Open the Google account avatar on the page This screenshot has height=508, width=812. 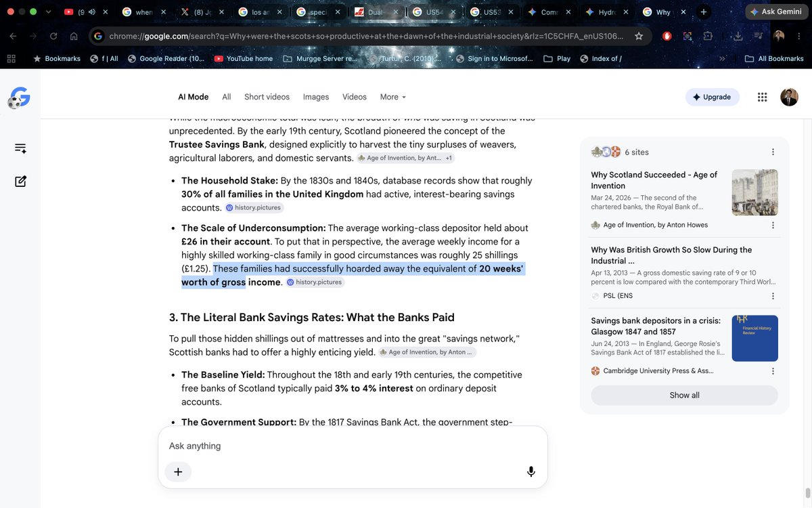(789, 97)
